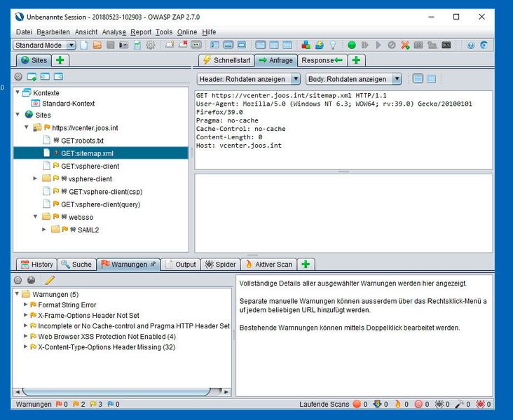Click the red spider AJAX icon in the status bar

(x=480, y=405)
